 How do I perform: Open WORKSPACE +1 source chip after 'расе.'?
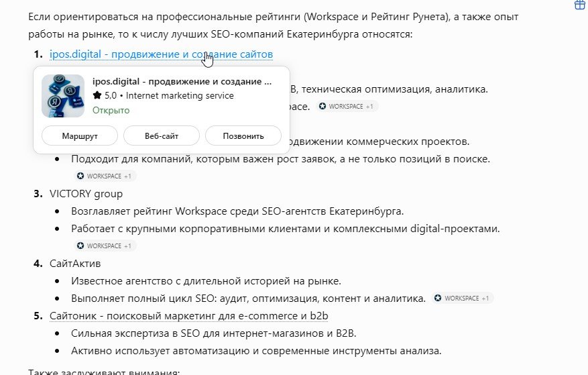click(347, 106)
